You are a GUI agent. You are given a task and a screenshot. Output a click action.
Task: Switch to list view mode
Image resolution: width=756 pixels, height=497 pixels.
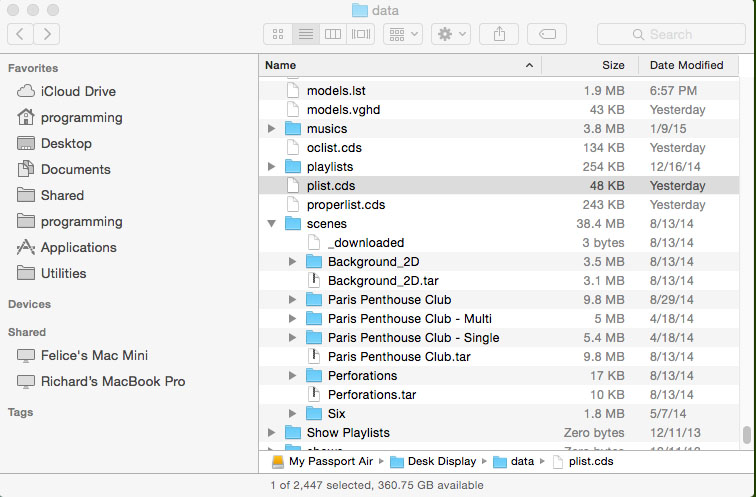point(306,34)
